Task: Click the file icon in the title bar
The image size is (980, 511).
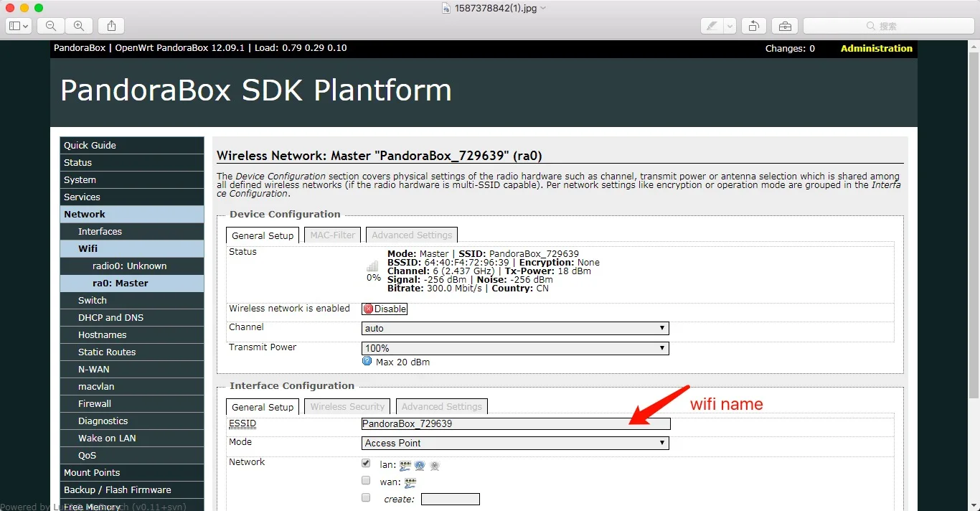Action: click(x=446, y=8)
